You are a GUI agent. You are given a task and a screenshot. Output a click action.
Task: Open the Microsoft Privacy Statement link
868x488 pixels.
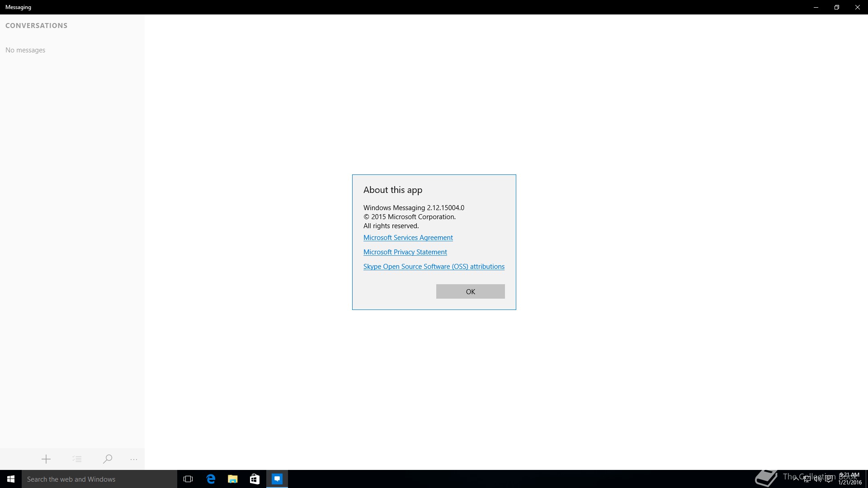[405, 252]
